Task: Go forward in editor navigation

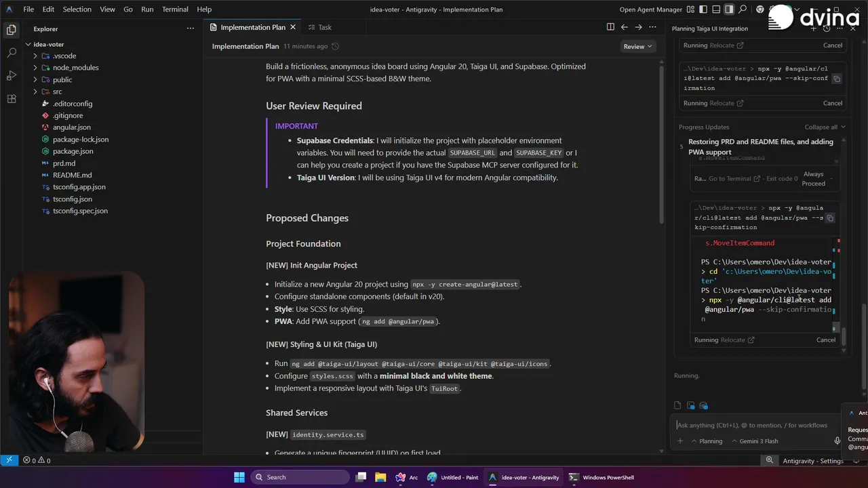Action: 638,27
